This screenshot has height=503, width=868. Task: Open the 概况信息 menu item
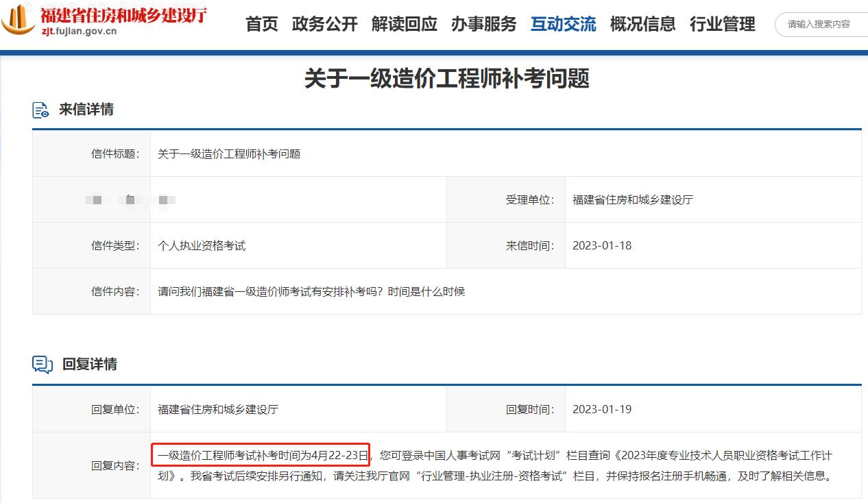642,24
